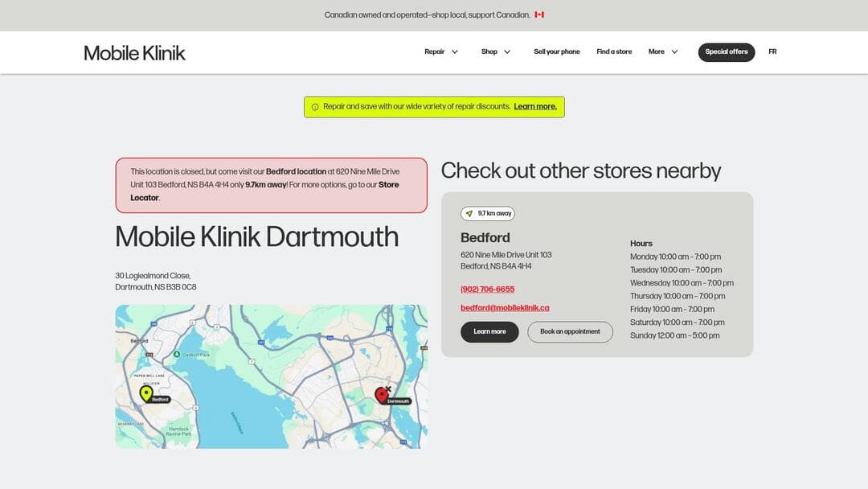Viewport: 868px width, 489px height.
Task: Click the bedford@mobileklinik.ca email link
Action: (504, 307)
